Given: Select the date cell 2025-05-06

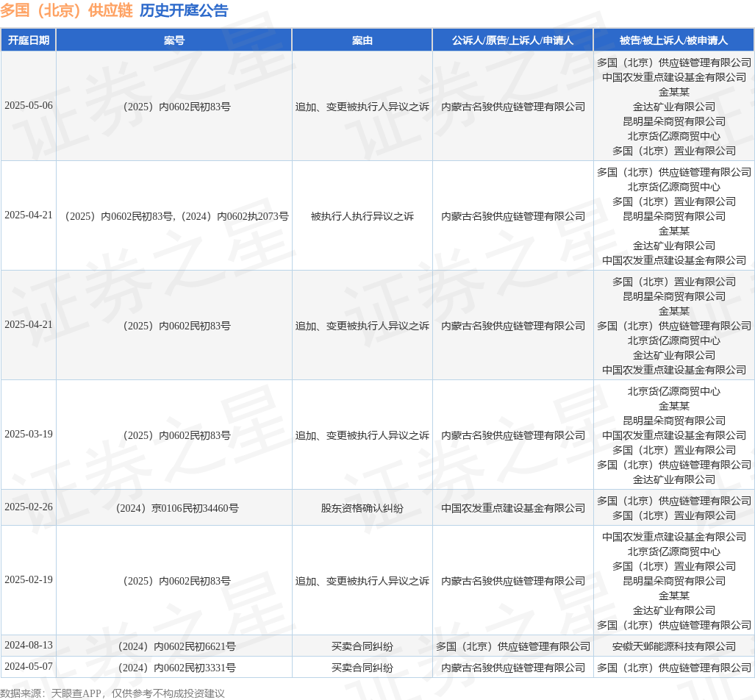Looking at the screenshot, I should tap(29, 105).
